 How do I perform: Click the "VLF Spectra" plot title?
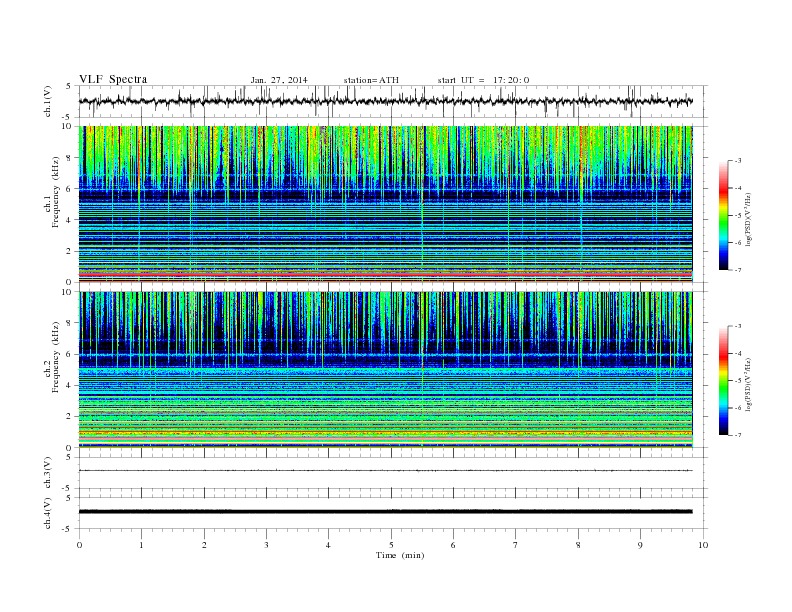(x=113, y=79)
